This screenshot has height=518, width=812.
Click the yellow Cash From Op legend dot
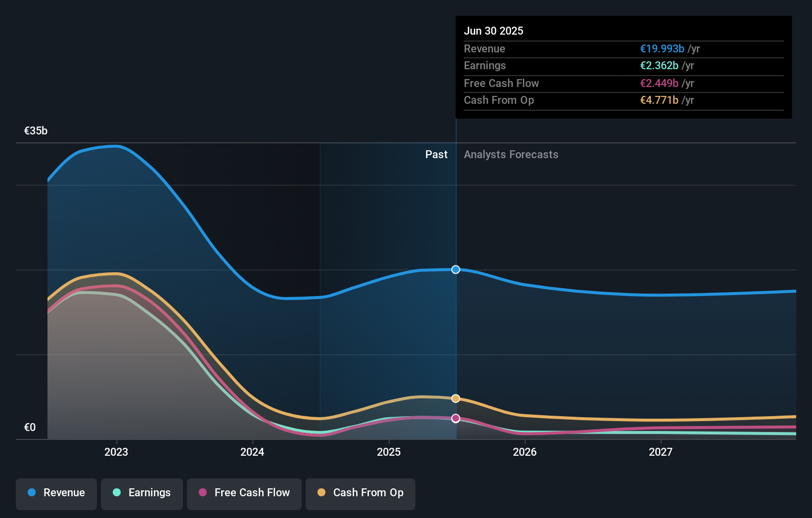(x=322, y=493)
